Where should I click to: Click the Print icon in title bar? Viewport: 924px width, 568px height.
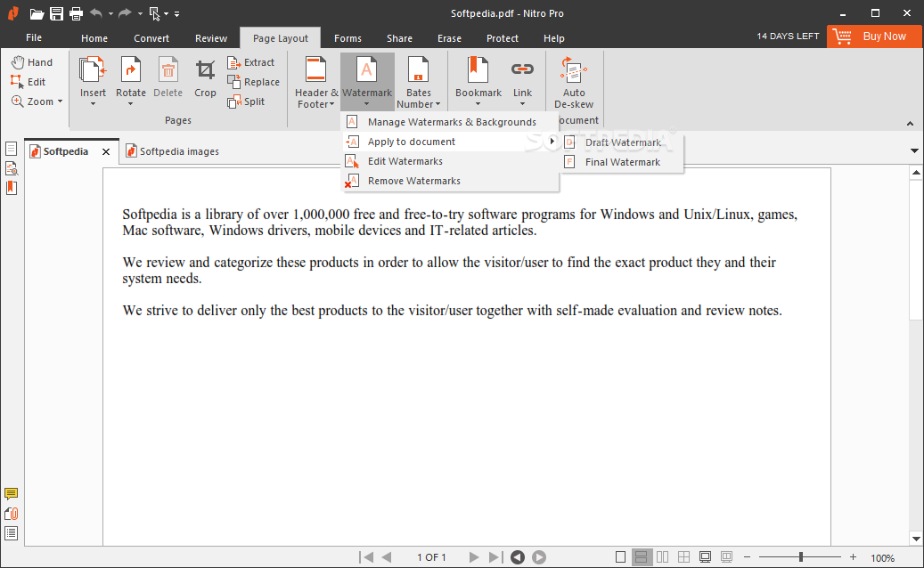(76, 13)
